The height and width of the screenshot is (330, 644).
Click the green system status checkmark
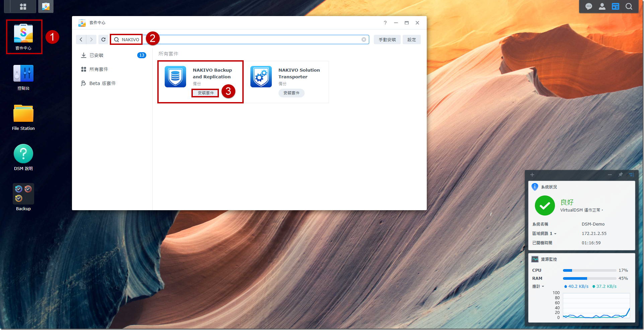pos(545,205)
